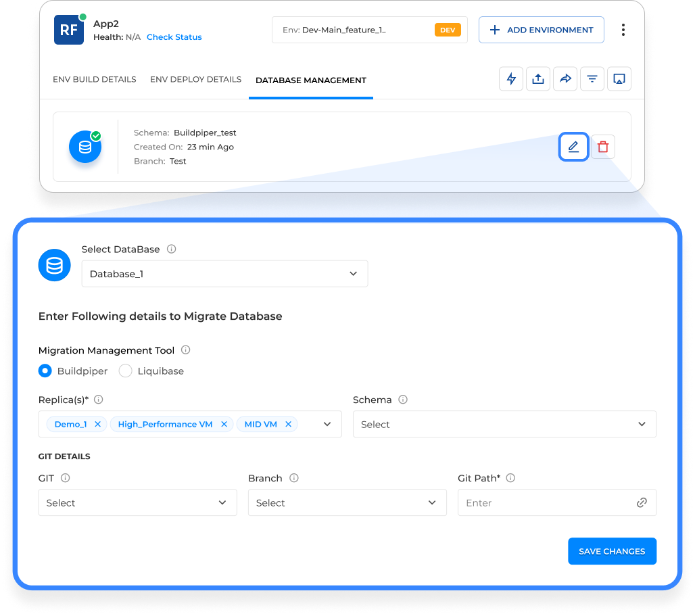The height and width of the screenshot is (616, 695).
Task: Switch to the ENV BUILD DETAILS tab
Action: [95, 79]
